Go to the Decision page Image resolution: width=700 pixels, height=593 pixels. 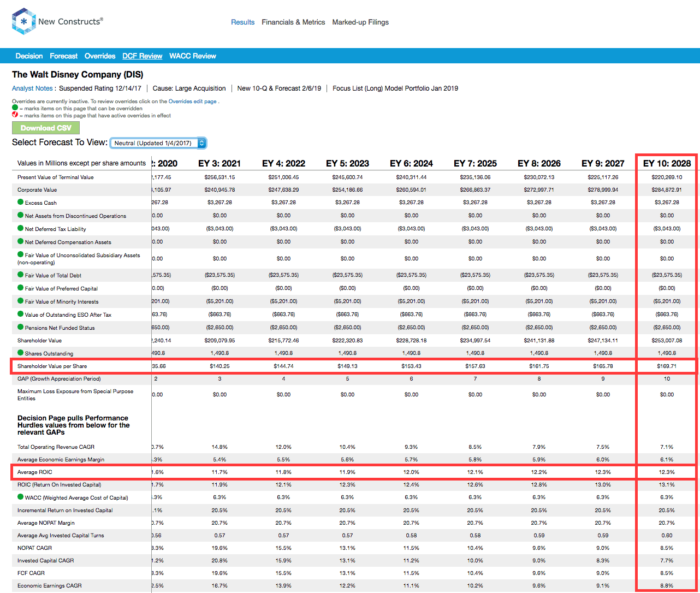point(29,56)
